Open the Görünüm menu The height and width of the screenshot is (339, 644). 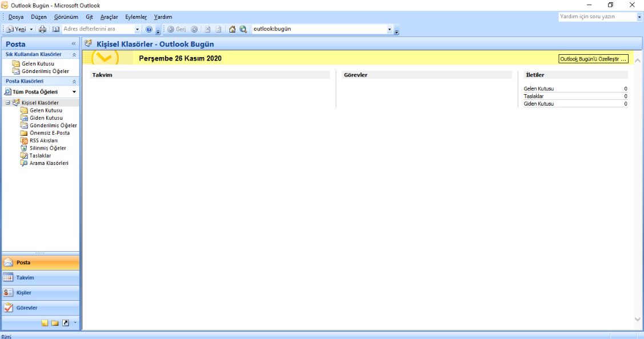[x=66, y=17]
